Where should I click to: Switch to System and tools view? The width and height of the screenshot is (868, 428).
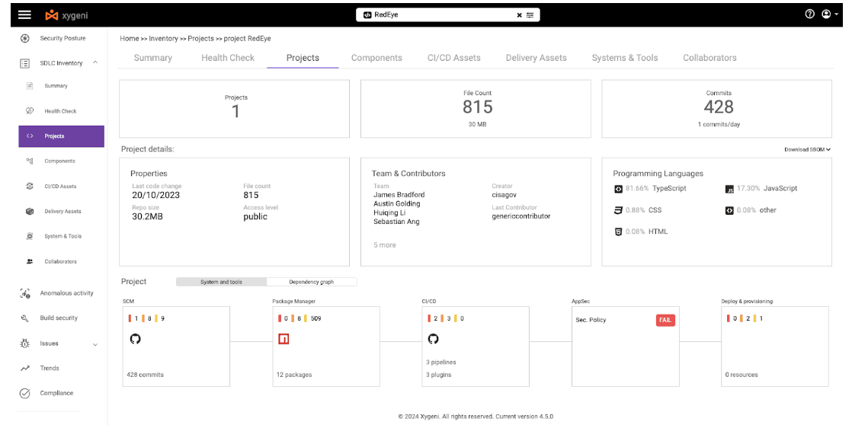[x=221, y=282]
